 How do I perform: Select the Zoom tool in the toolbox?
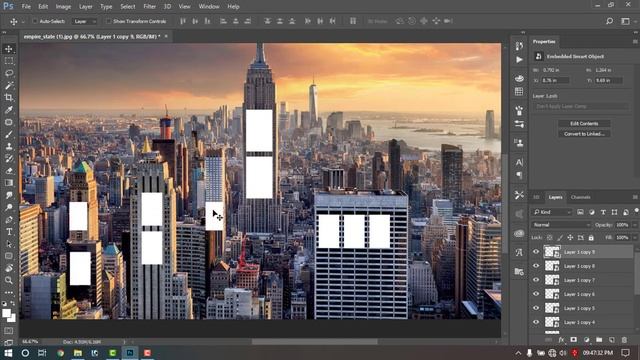[x=9, y=280]
